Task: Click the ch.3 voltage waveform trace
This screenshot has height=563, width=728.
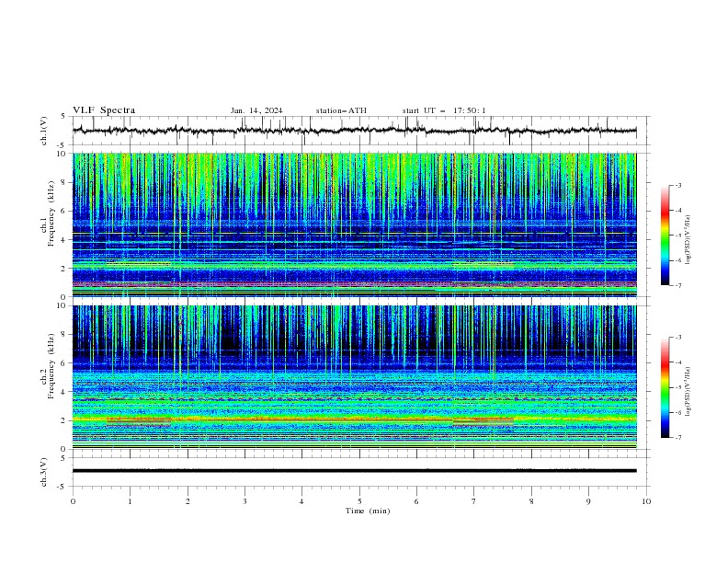Action: [x=354, y=471]
